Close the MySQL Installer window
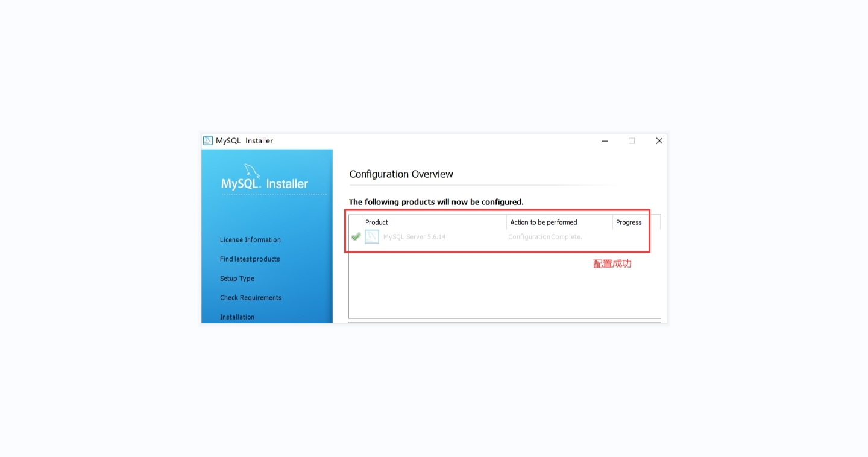 [659, 141]
